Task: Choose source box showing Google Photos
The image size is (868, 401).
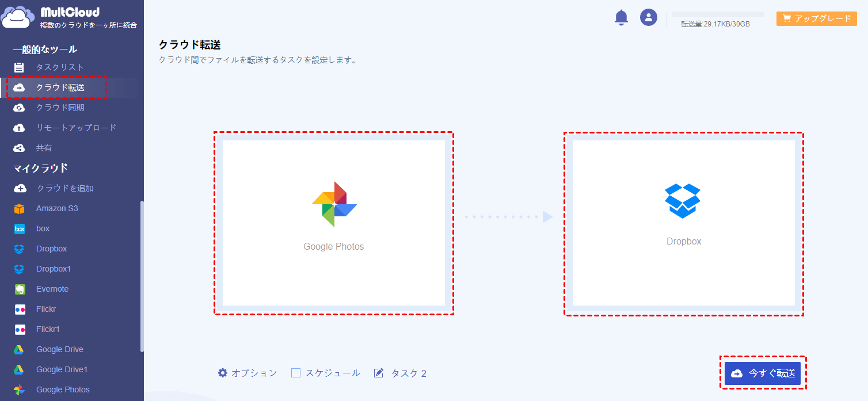Action: 334,223
